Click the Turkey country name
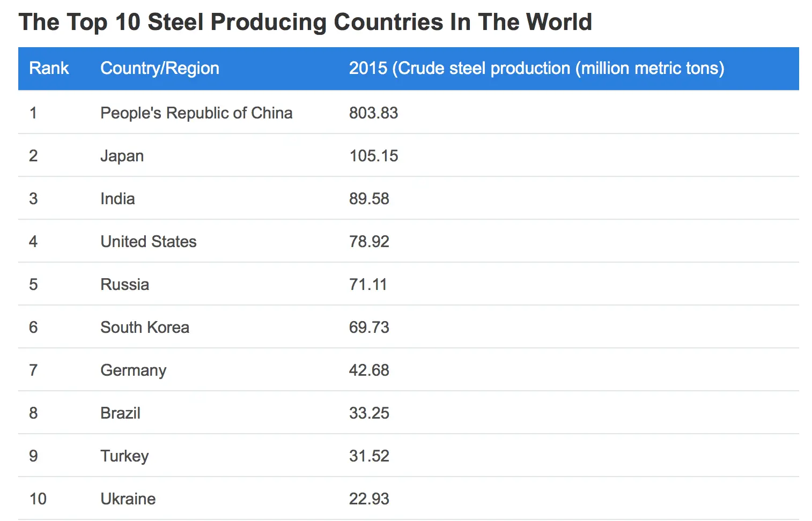Viewport: 812px width, 521px height. pyautogui.click(x=124, y=456)
